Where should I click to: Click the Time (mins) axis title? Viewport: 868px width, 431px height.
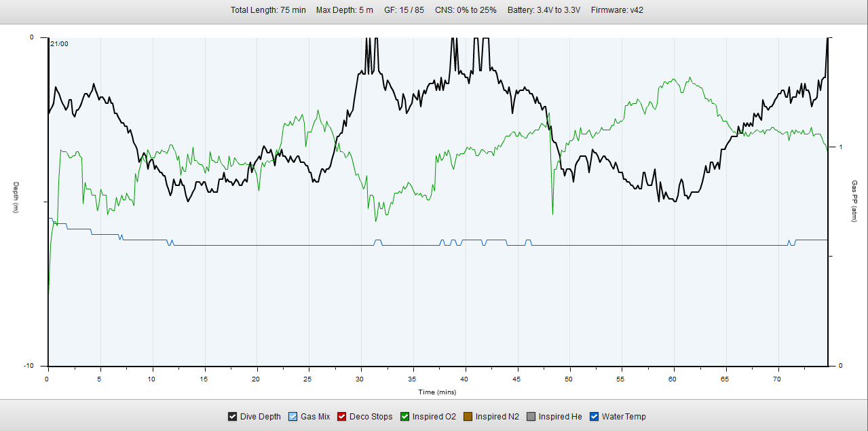436,392
